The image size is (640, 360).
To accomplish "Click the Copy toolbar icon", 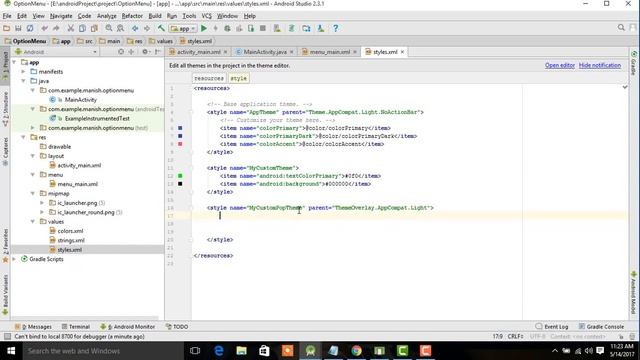I will 82,28.
